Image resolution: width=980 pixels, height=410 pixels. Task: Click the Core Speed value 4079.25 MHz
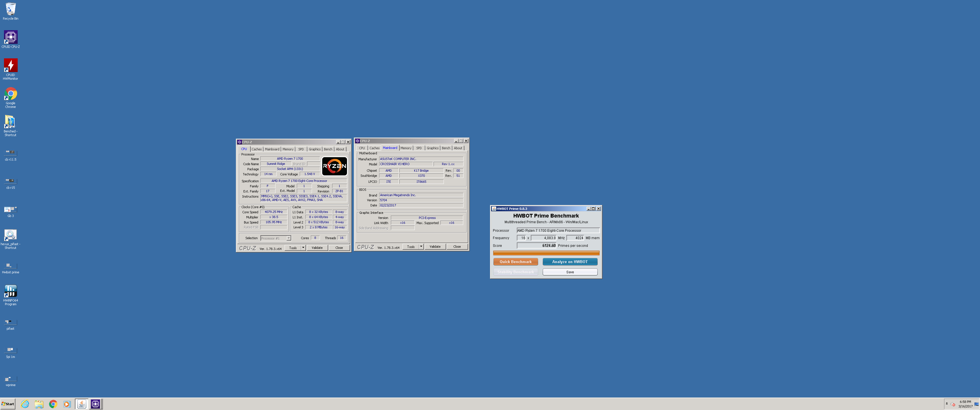pyautogui.click(x=273, y=212)
